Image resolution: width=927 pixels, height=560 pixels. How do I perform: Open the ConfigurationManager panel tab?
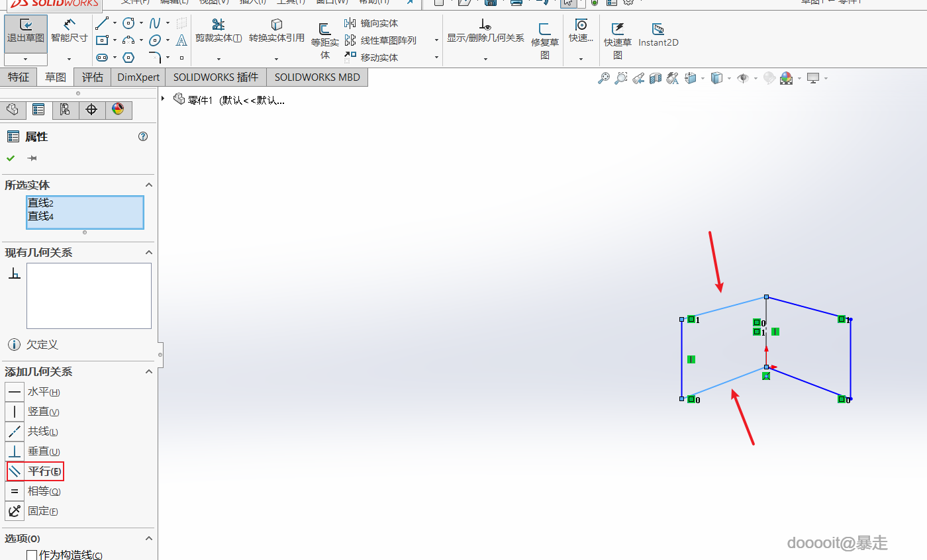click(x=65, y=110)
